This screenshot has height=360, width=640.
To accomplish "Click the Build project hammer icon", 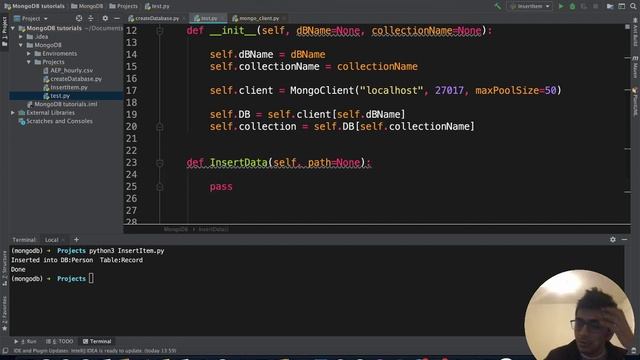I will tap(498, 6).
